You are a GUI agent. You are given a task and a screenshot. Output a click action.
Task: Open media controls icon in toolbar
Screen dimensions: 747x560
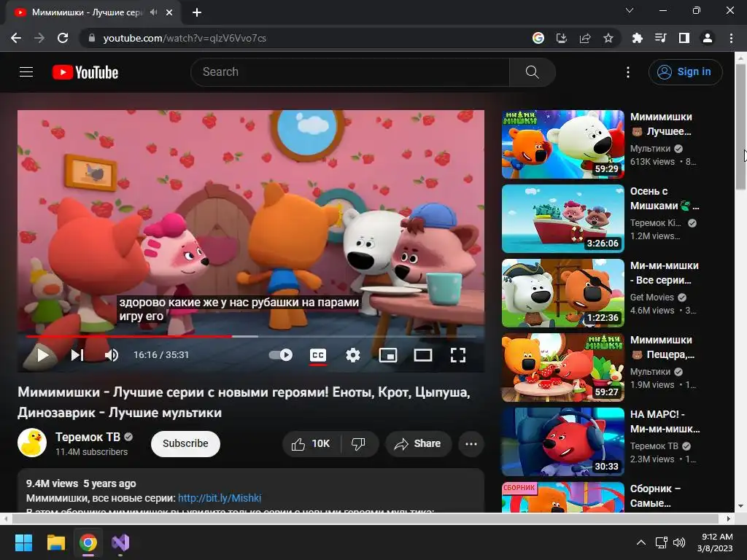pyautogui.click(x=660, y=38)
